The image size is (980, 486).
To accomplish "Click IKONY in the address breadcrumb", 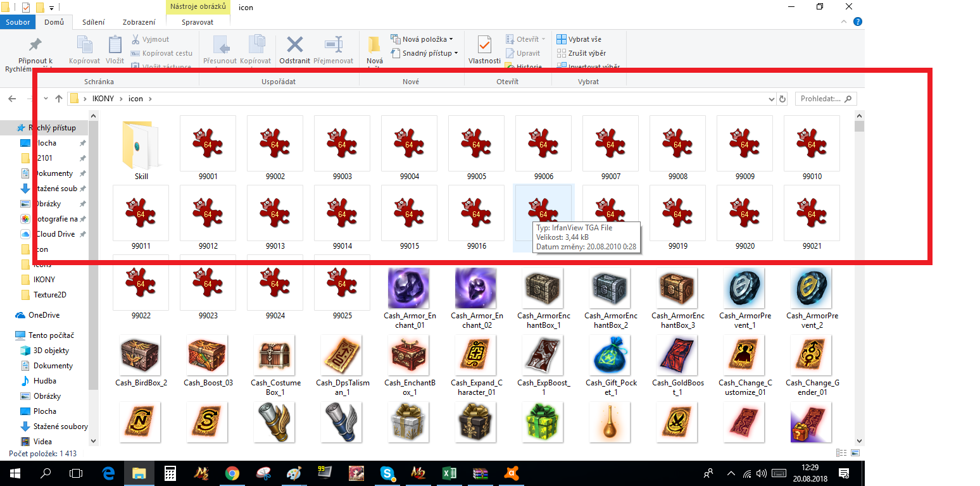I will click(x=103, y=99).
